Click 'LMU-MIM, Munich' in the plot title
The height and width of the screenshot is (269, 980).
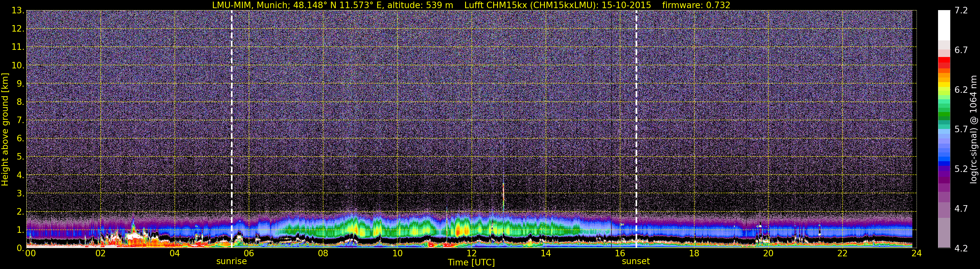(250, 5)
